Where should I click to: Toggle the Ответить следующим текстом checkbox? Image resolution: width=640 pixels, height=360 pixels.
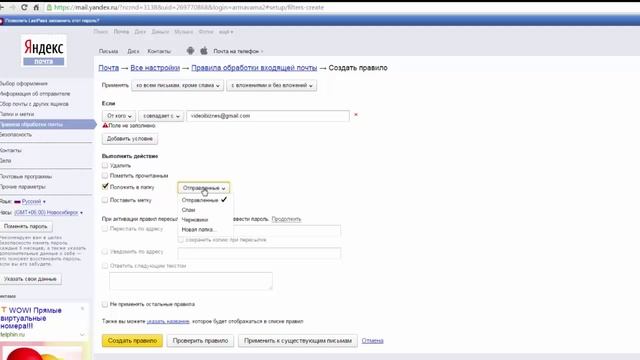(x=105, y=266)
